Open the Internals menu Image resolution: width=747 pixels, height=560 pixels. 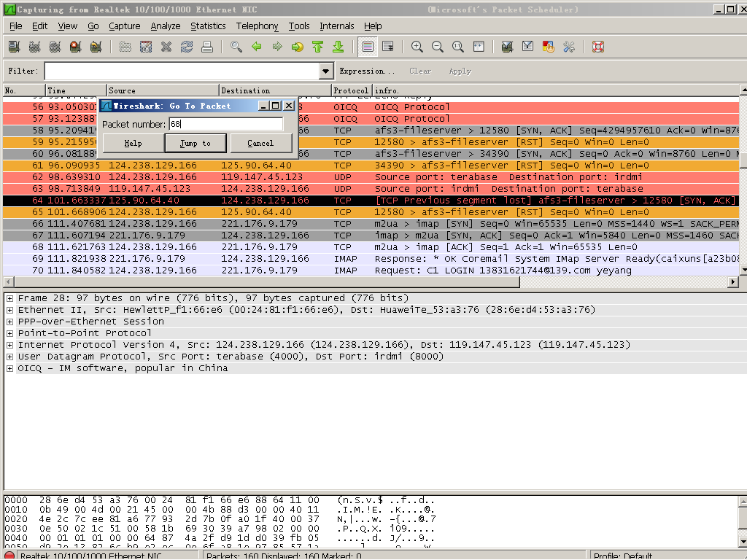click(x=336, y=26)
